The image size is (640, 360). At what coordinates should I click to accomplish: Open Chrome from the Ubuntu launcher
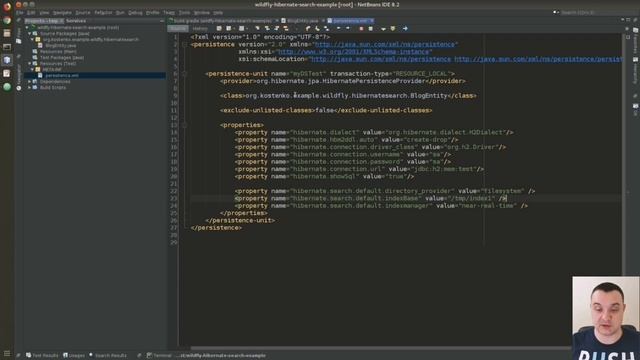point(7,20)
